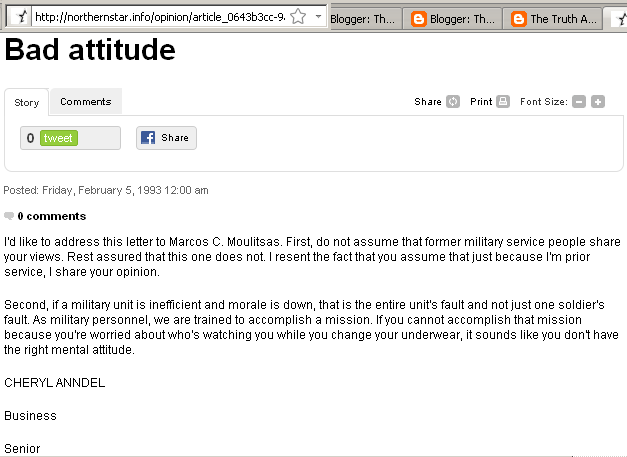Click the site favicon beside the URL

point(21,17)
